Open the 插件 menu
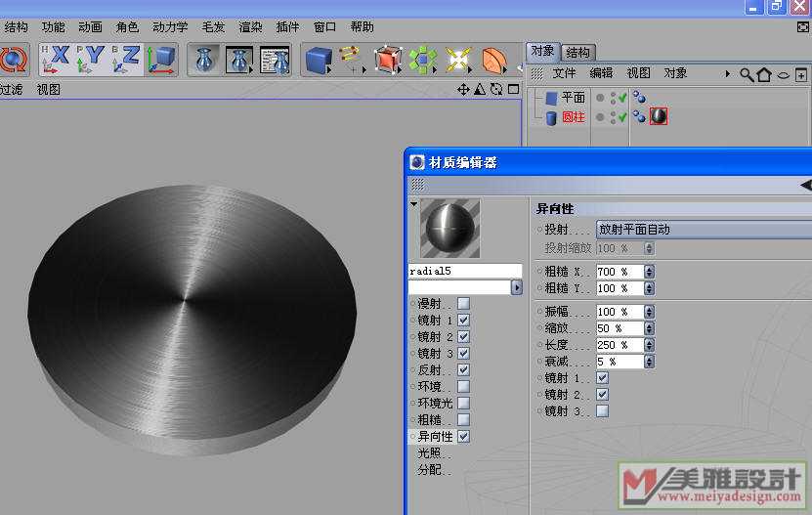Viewport: 812px width, 515px height. click(288, 27)
